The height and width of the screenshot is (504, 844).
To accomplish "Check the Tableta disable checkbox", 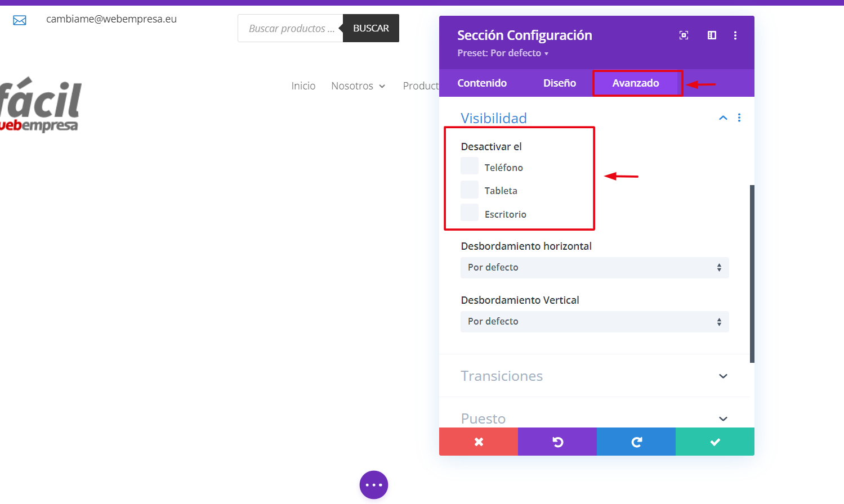I will pyautogui.click(x=470, y=190).
